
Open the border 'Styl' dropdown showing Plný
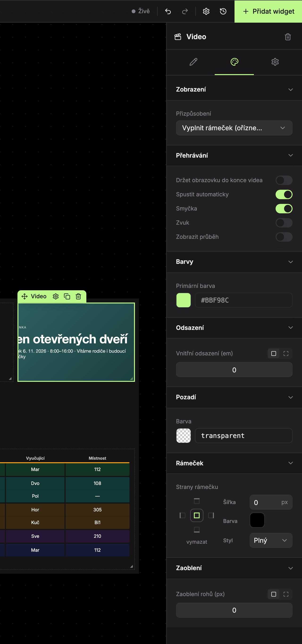pos(271,540)
